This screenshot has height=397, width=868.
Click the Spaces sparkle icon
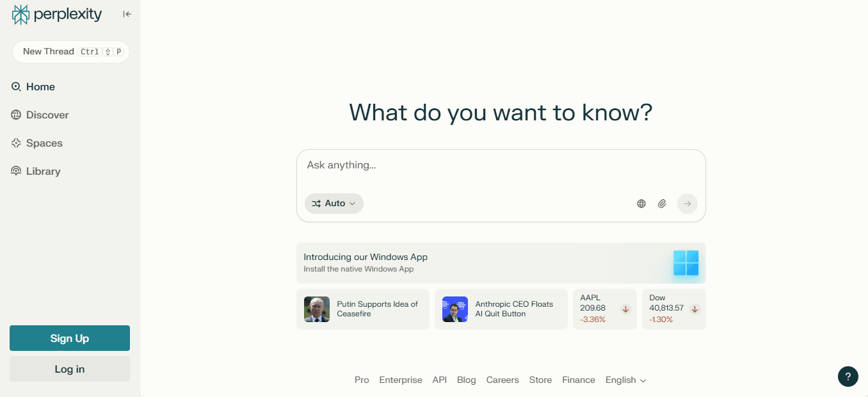point(16,143)
